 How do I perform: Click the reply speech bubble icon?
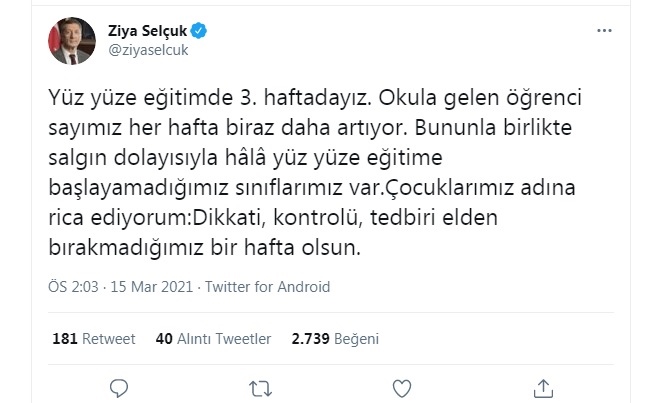[x=118, y=387]
